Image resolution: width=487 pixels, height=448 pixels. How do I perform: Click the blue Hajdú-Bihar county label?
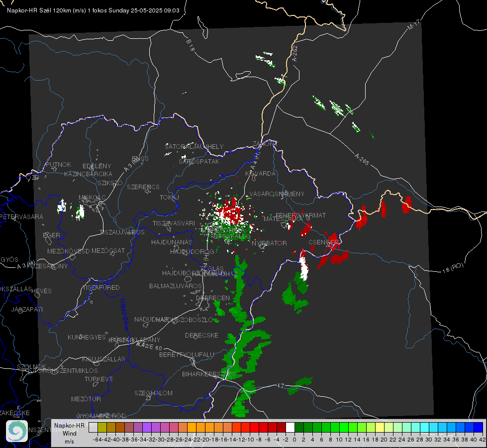(x=124, y=315)
